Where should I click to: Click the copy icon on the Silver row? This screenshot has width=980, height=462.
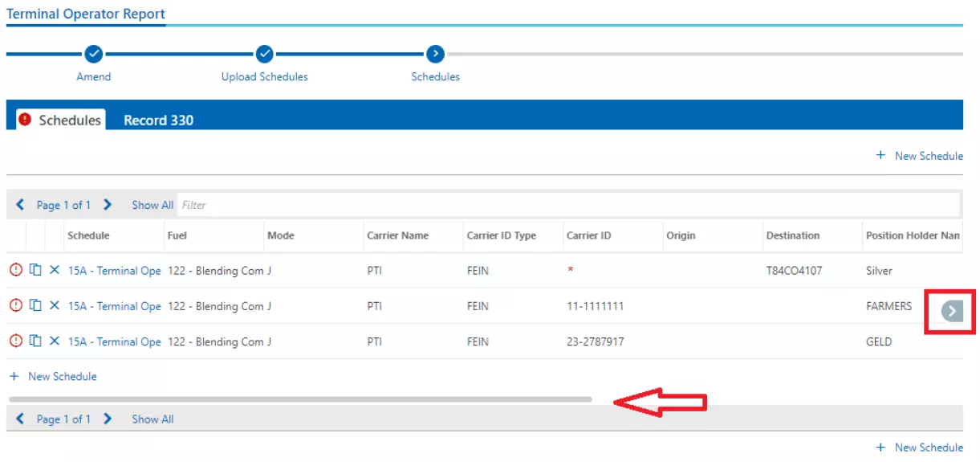point(35,271)
